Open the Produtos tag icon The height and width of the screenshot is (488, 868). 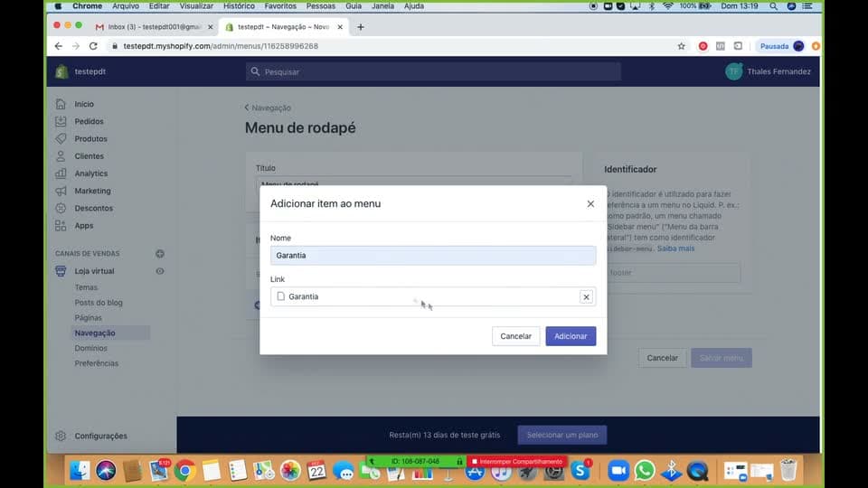pos(61,138)
